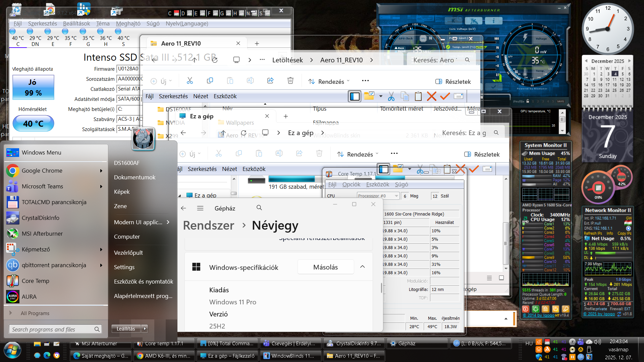Expand the arrow next to Leállítás
The height and width of the screenshot is (362, 644).
(x=145, y=329)
